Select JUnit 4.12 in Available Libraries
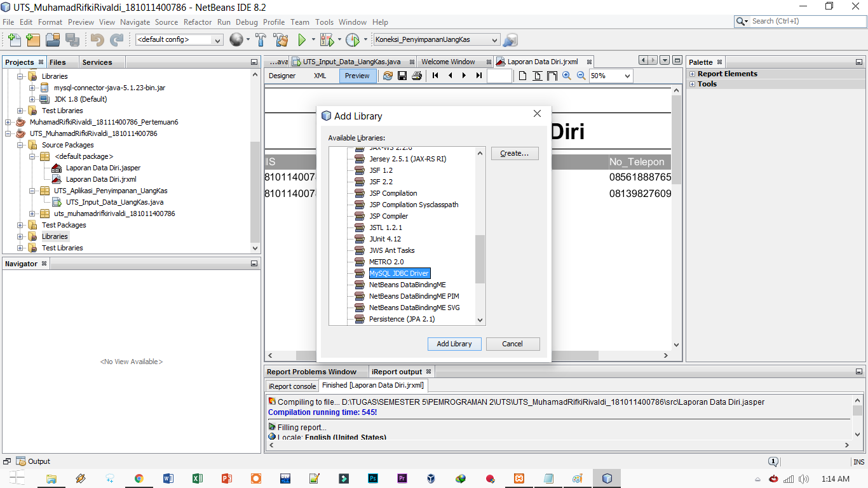868x488 pixels. [385, 239]
